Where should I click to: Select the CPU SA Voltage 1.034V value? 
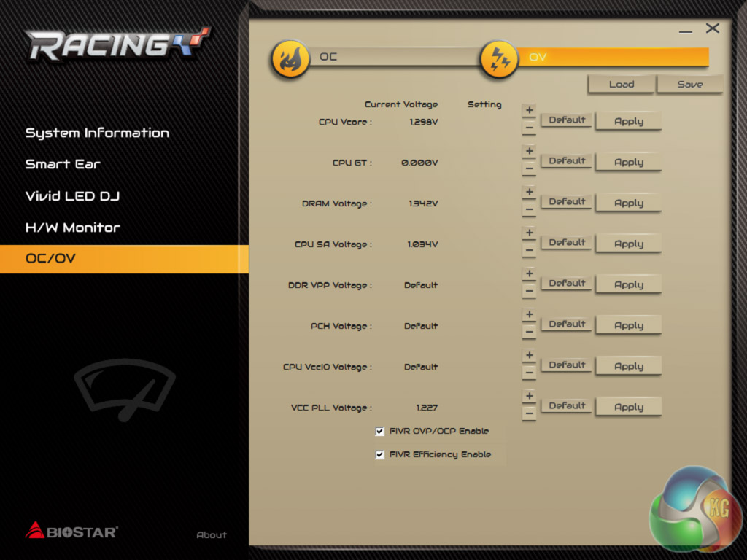(422, 244)
